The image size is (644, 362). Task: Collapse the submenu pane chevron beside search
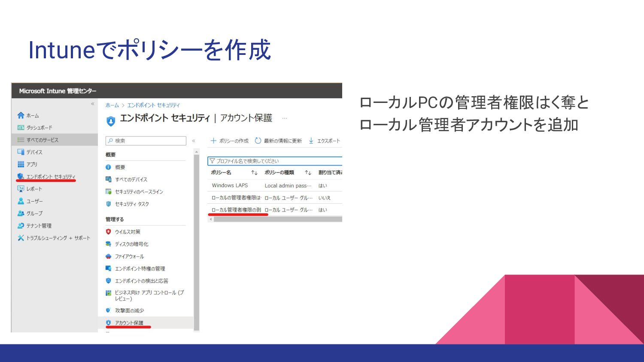tap(194, 141)
